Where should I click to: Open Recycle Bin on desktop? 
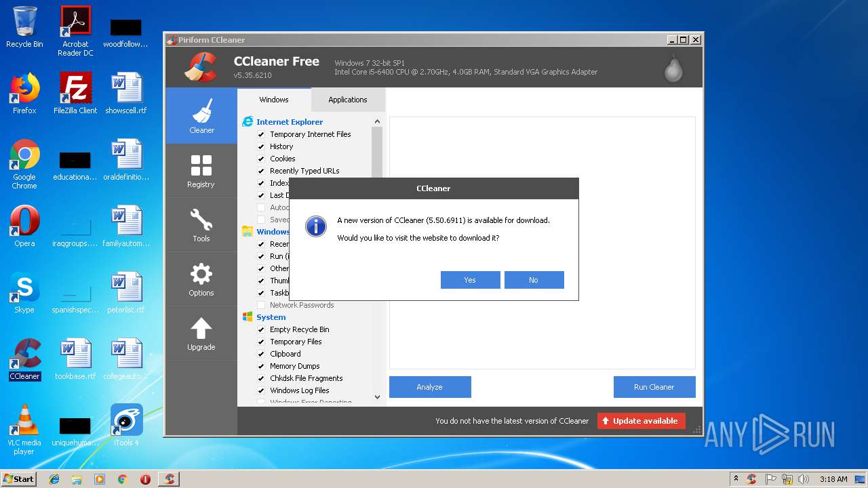point(24,27)
